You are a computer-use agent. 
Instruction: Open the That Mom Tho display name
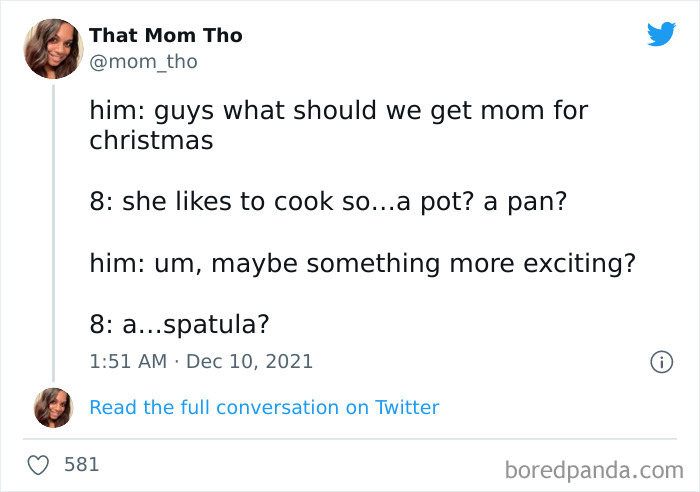(166, 35)
